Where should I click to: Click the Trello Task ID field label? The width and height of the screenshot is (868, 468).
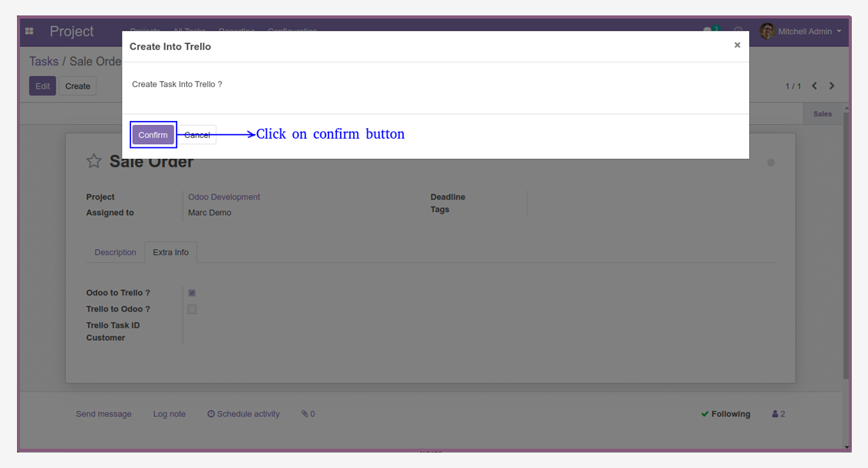113,325
